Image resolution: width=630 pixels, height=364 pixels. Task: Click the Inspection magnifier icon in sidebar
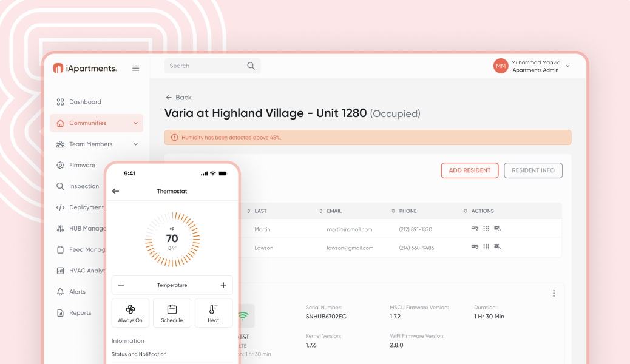[60, 186]
